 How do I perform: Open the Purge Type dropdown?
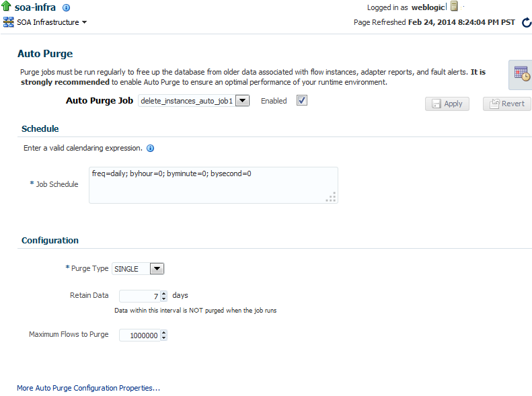(x=157, y=268)
